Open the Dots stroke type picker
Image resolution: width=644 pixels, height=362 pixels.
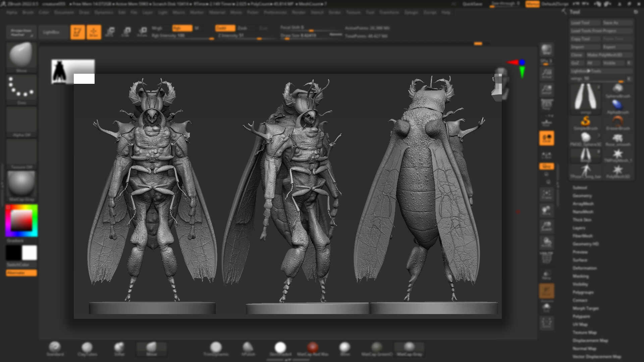click(21, 89)
